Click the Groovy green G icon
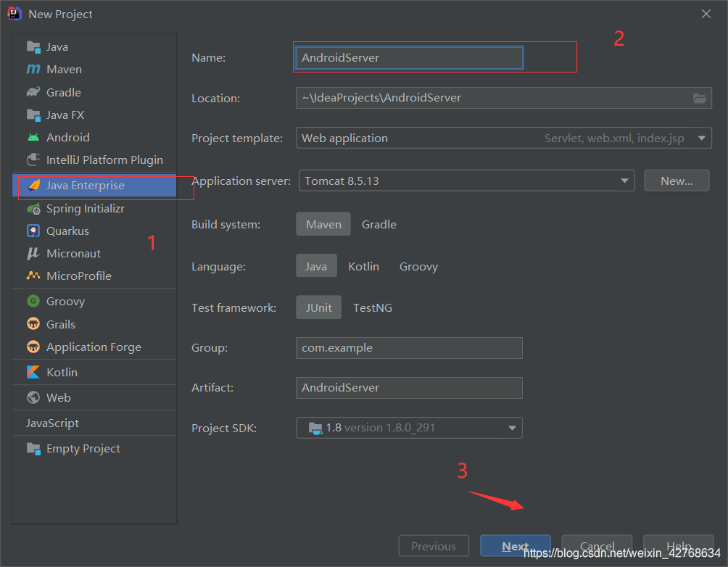This screenshot has width=728, height=567. click(x=33, y=302)
